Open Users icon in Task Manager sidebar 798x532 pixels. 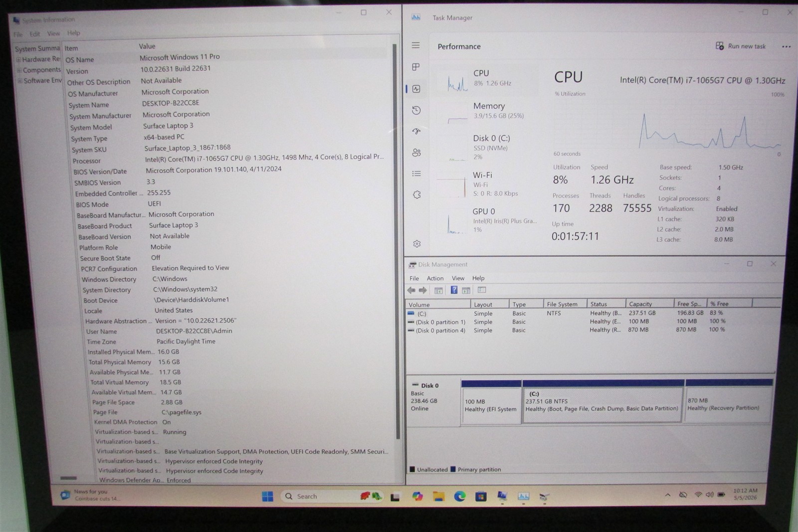pos(416,153)
